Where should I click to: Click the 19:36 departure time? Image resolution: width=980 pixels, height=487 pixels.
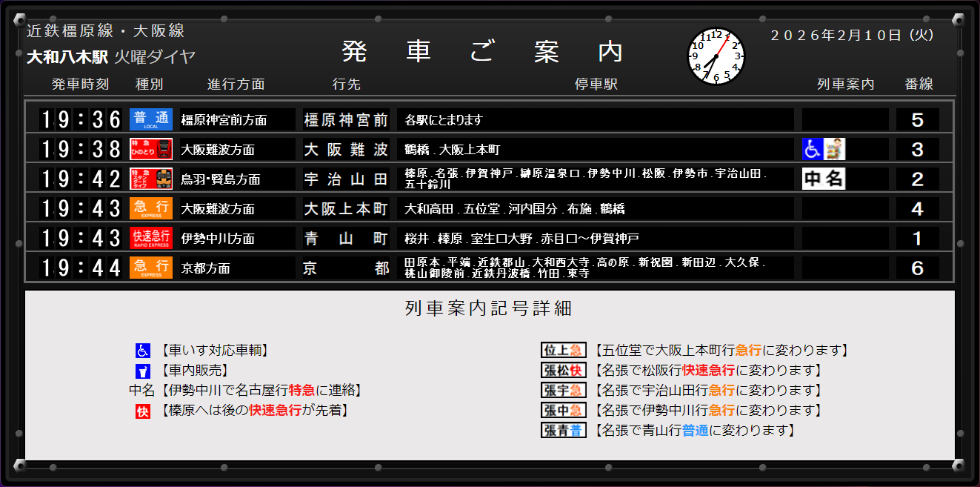80,119
